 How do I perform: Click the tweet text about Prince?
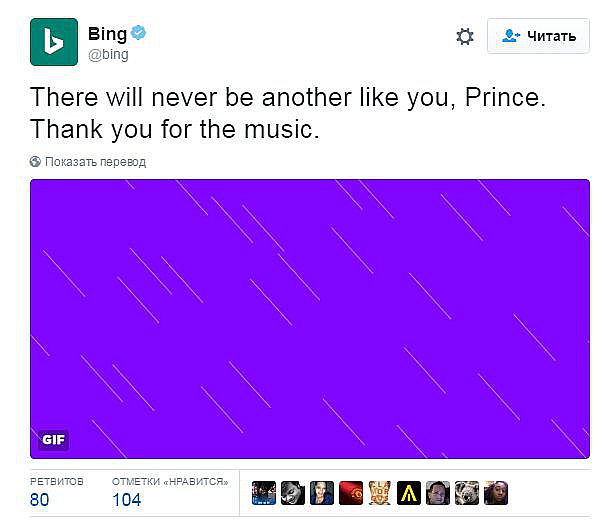click(290, 113)
